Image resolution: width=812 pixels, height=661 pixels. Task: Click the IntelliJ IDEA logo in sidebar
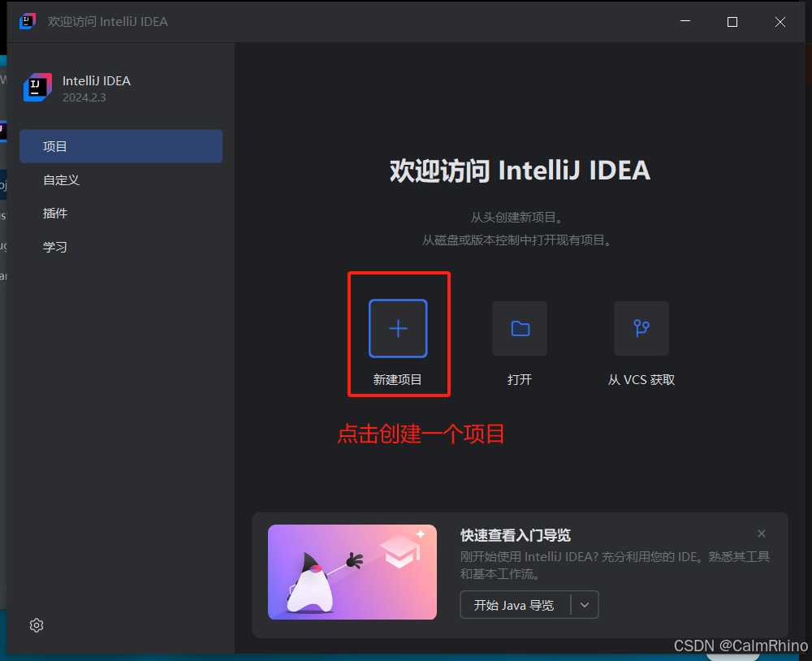tap(38, 88)
